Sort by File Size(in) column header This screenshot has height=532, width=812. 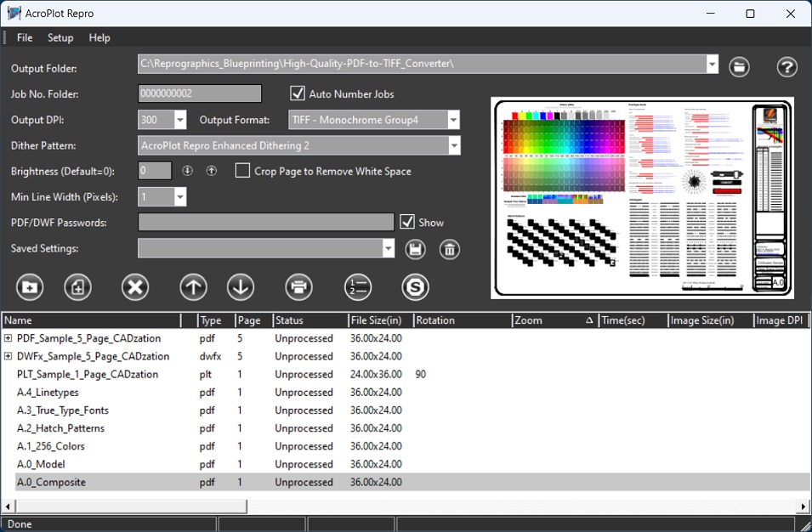coord(381,320)
